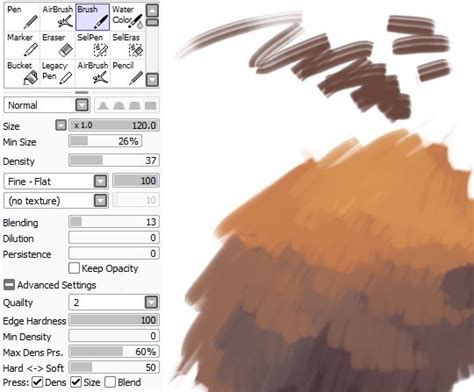Click the Density slider
The width and height of the screenshot is (474, 392).
114,161
